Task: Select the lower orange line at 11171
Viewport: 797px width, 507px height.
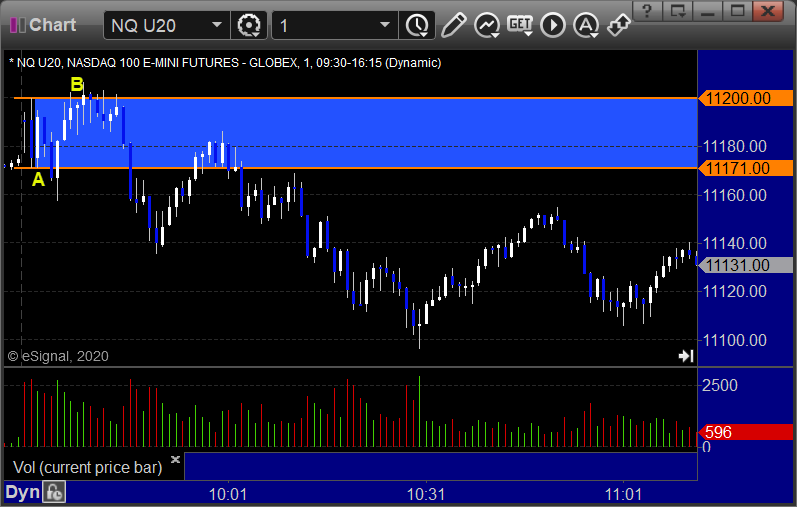Action: click(356, 168)
